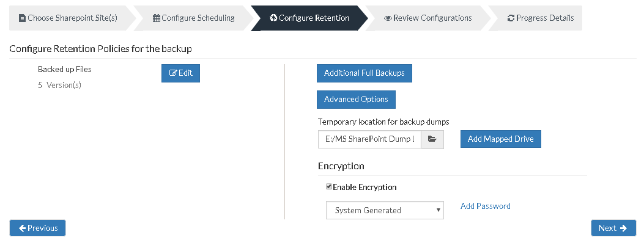Click the dropdown arrow of System Generated
644x245 pixels.
click(x=439, y=210)
